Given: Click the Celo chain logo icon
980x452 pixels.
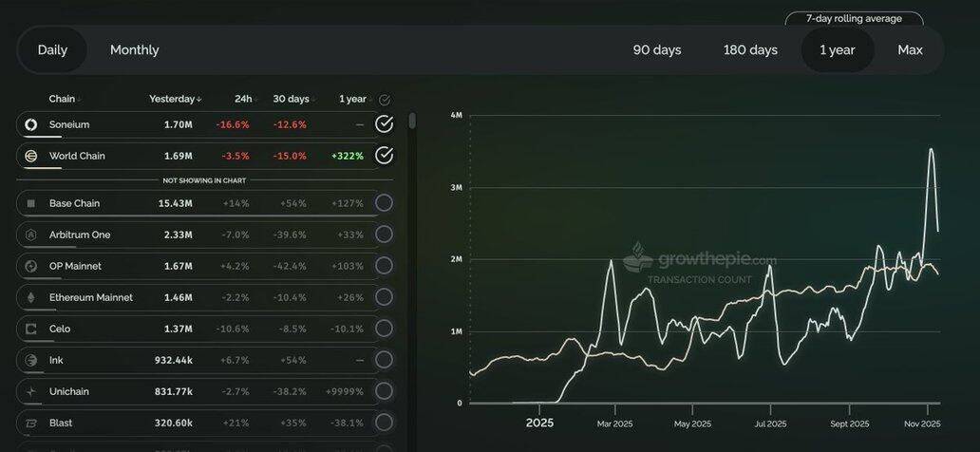Looking at the screenshot, I should click(30, 329).
